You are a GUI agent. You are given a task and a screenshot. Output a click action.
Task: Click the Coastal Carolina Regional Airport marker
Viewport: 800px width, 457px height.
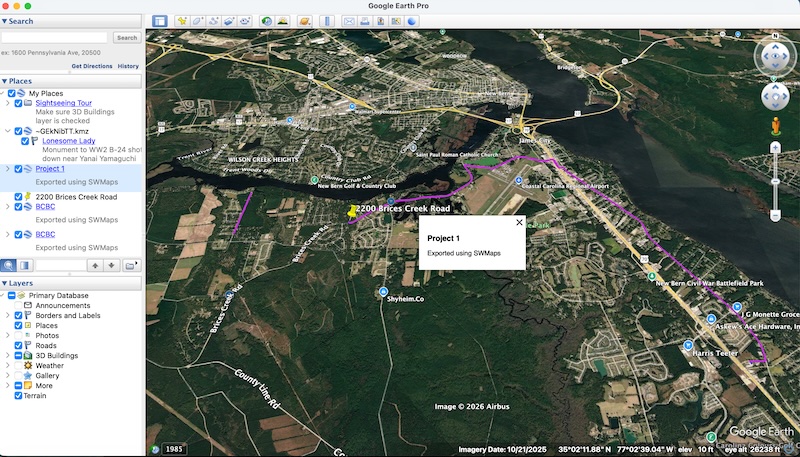518,181
